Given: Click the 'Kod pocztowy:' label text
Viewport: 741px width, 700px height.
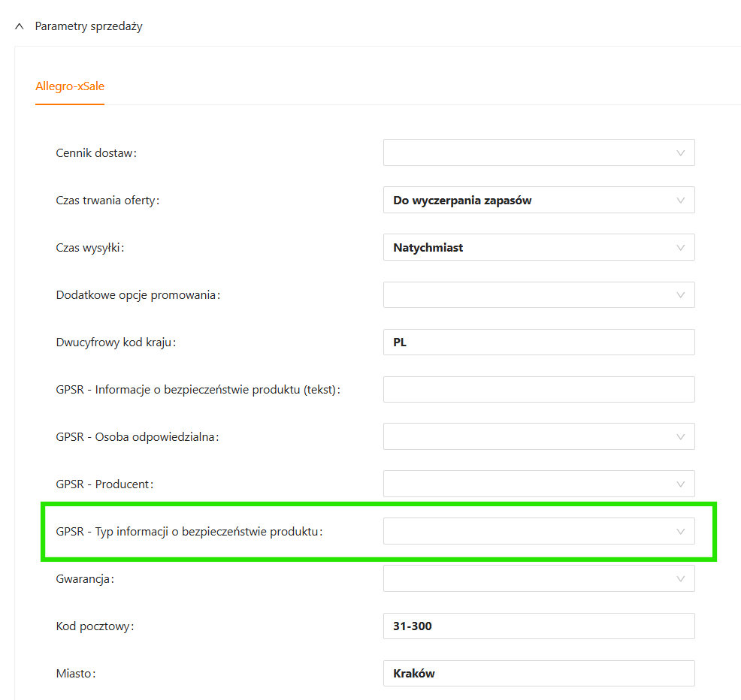Looking at the screenshot, I should 95,626.
